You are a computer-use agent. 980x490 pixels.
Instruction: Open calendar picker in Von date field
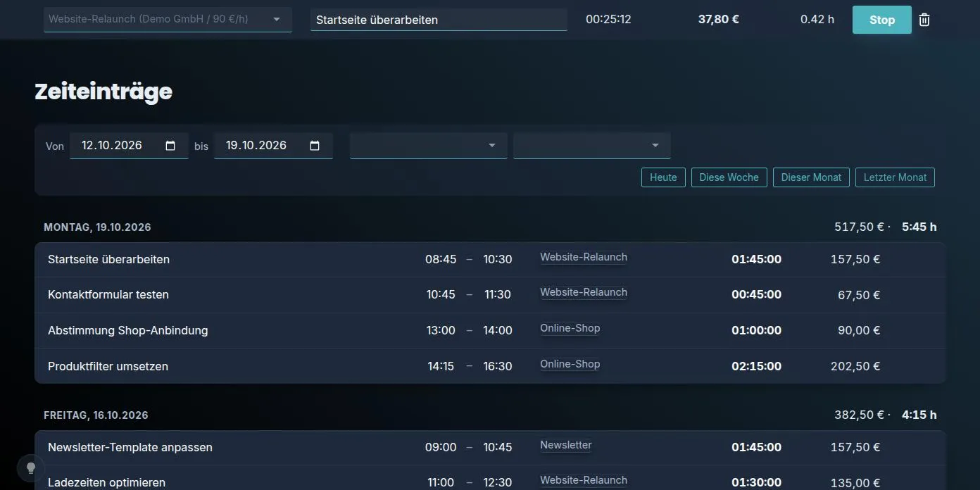click(170, 146)
